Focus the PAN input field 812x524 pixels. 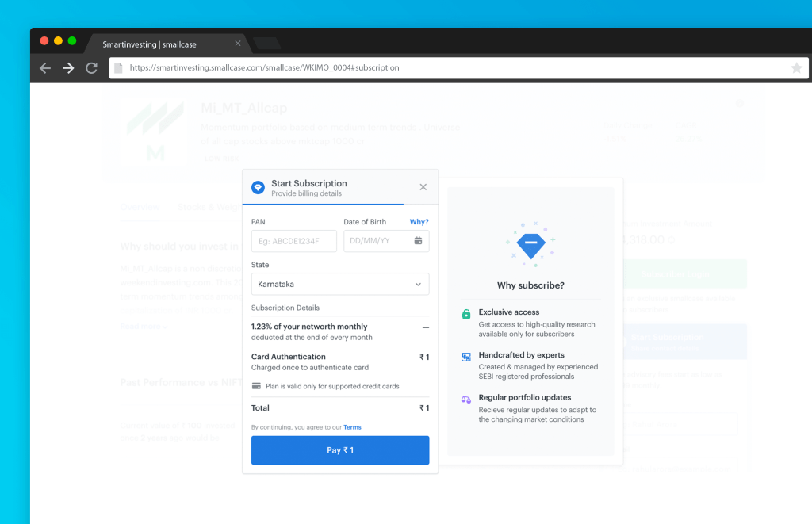293,241
